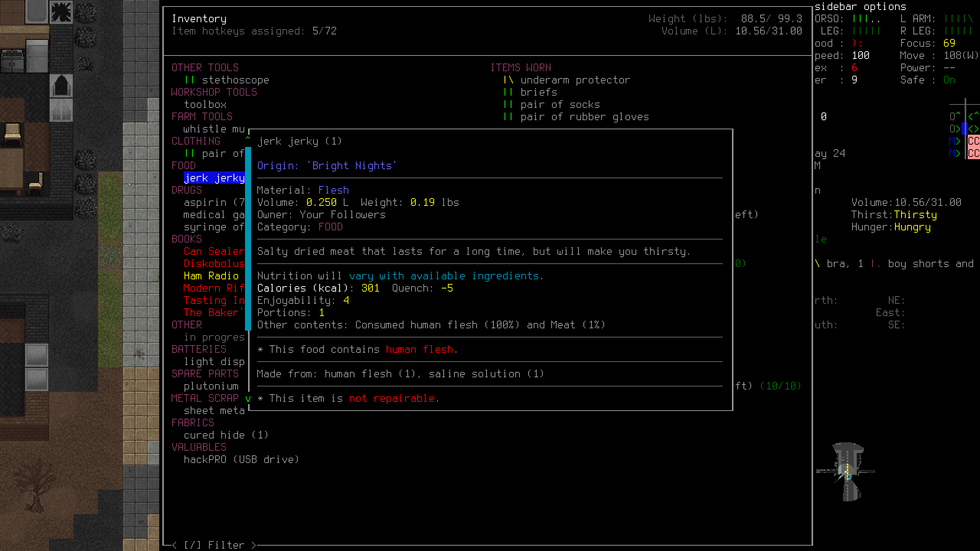The width and height of the screenshot is (980, 551).
Task: Click the FOOD category header
Action: pyautogui.click(x=183, y=166)
